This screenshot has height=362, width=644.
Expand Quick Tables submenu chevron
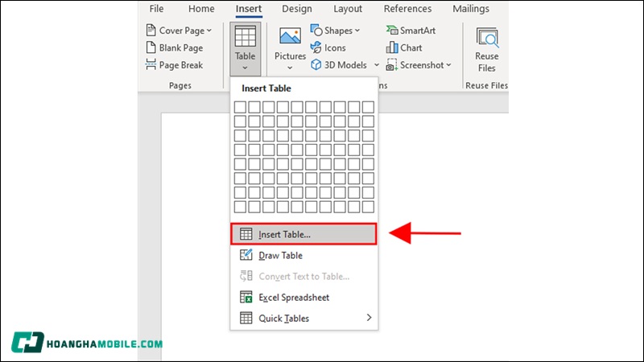click(369, 318)
